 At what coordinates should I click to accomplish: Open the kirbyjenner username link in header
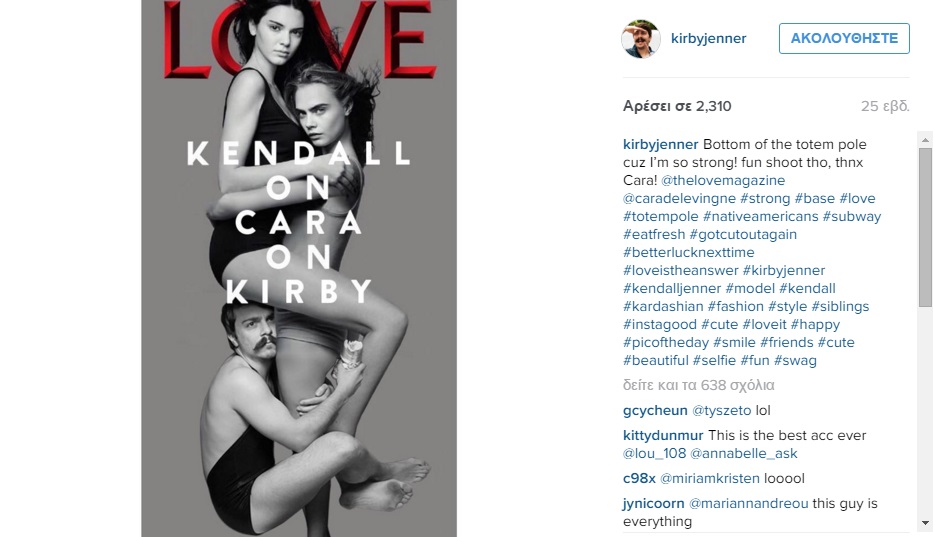[708, 38]
